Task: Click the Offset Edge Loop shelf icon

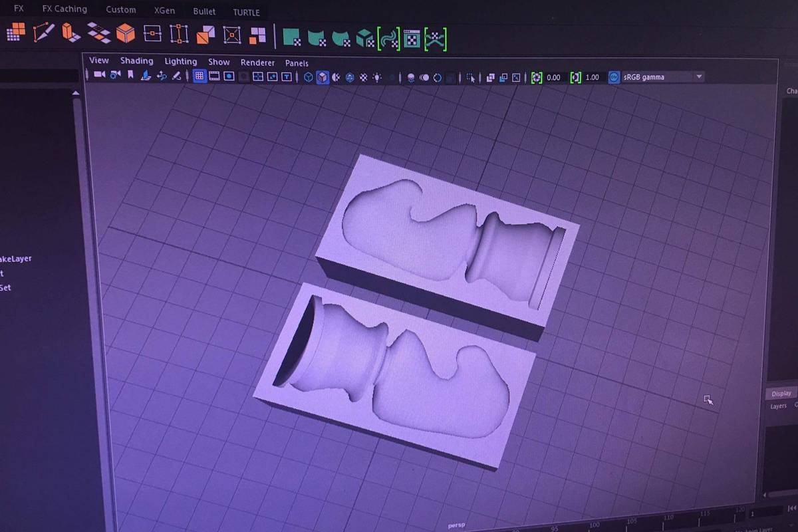Action: coord(179,34)
